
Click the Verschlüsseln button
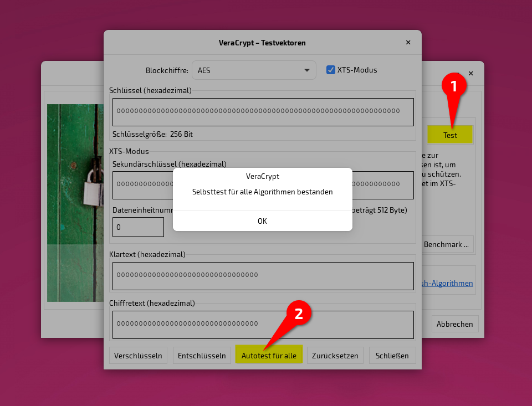tap(138, 356)
